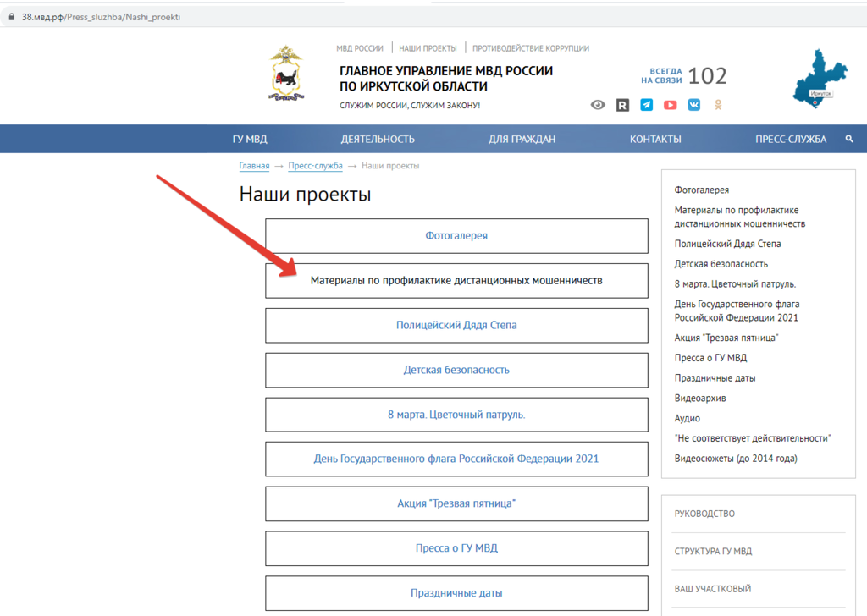Open the Telegram social icon
This screenshot has width=867, height=616.
pyautogui.click(x=646, y=105)
